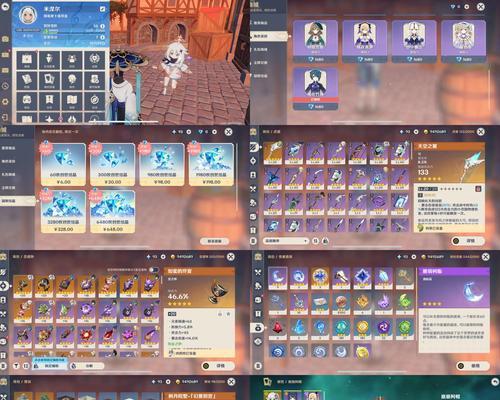Select the Genesis Crystal tab in shop sidebar
500x400 pixels.
[17, 201]
